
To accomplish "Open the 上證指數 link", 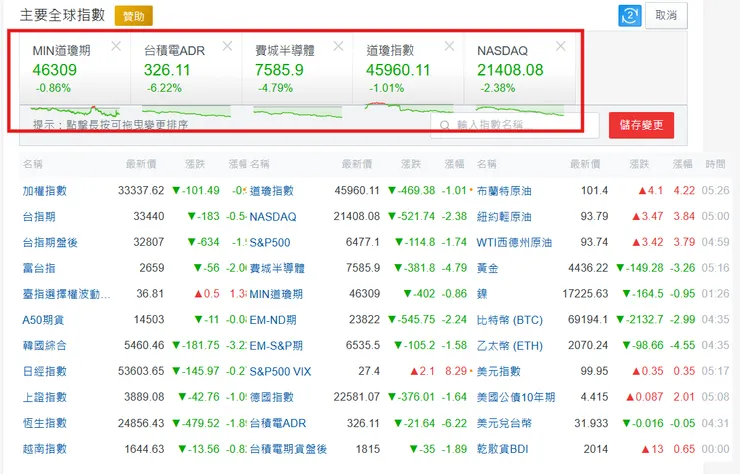I will pos(45,398).
